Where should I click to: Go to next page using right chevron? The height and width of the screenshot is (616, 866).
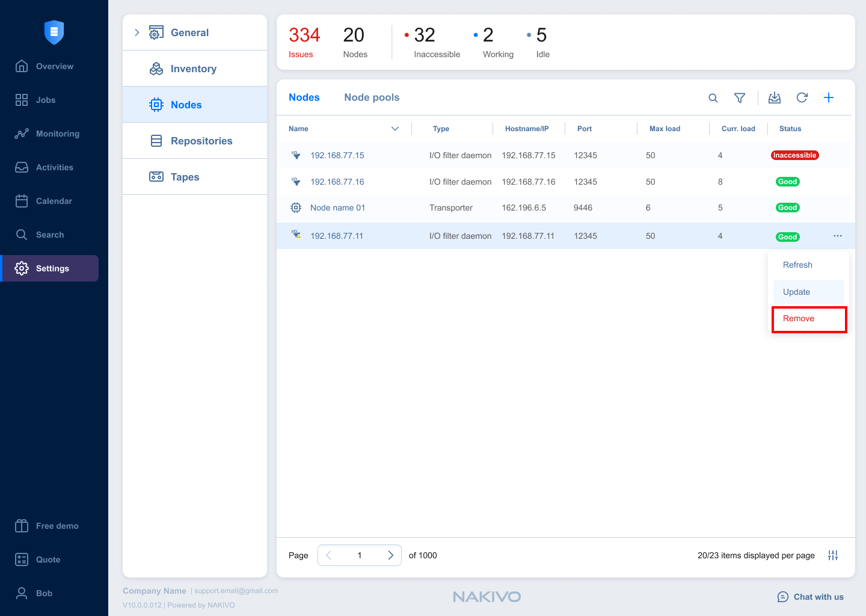[x=390, y=555]
